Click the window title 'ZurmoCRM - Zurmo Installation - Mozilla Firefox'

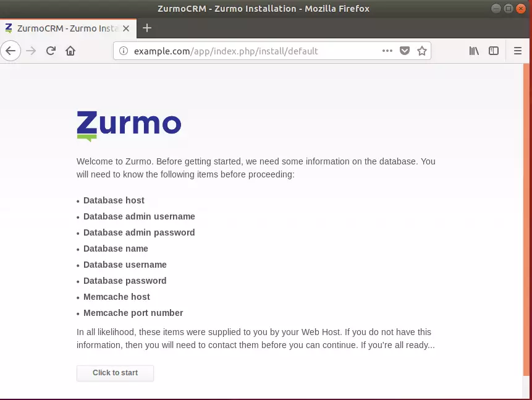pyautogui.click(x=263, y=9)
